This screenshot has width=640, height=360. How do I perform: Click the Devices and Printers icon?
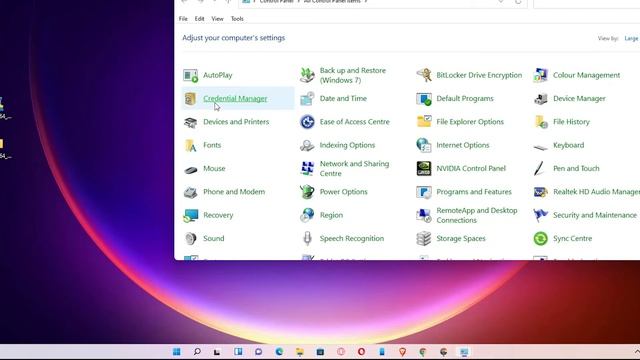190,122
